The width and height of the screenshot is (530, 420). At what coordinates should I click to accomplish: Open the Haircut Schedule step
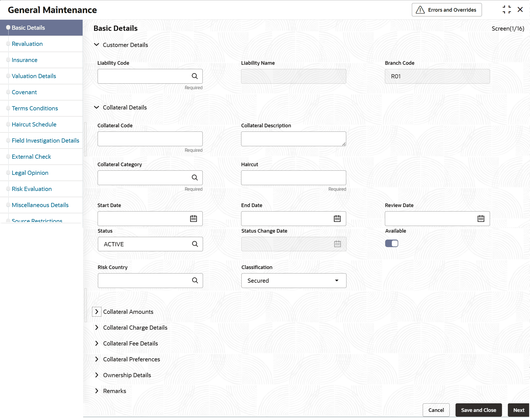[x=34, y=125]
